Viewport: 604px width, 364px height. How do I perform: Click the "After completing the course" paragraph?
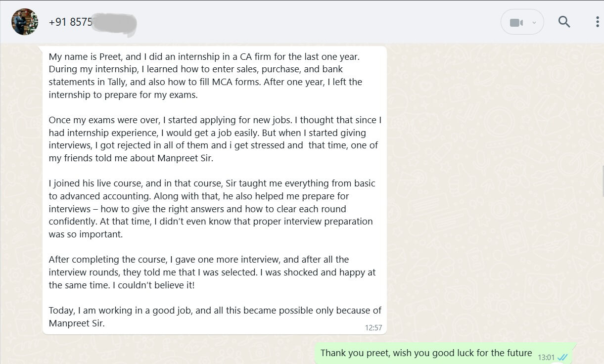[x=212, y=272]
